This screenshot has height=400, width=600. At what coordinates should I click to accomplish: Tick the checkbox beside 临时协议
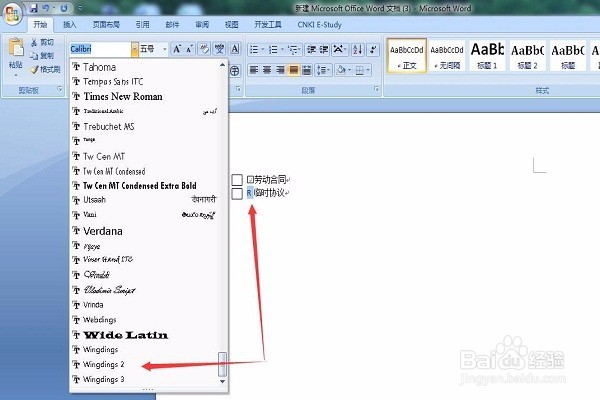[x=237, y=194]
